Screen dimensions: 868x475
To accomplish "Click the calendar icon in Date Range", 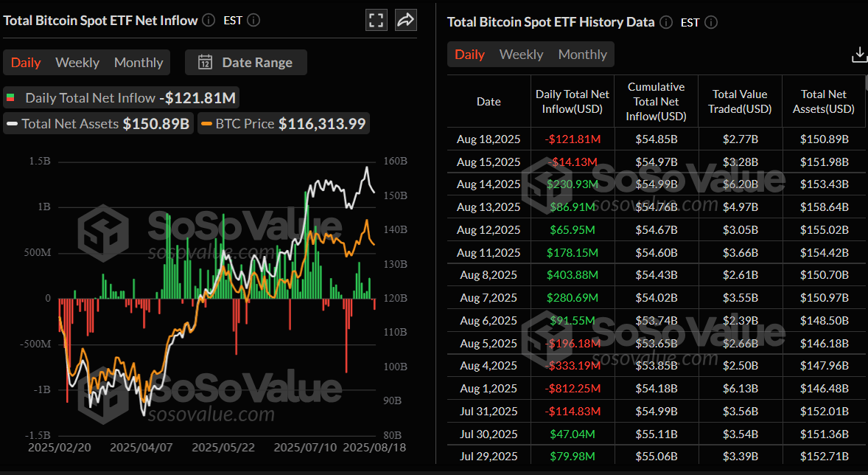I will point(206,62).
